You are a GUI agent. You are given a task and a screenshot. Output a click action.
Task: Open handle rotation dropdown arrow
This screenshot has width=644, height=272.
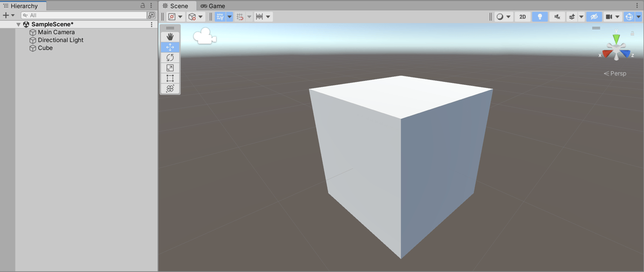(x=201, y=17)
